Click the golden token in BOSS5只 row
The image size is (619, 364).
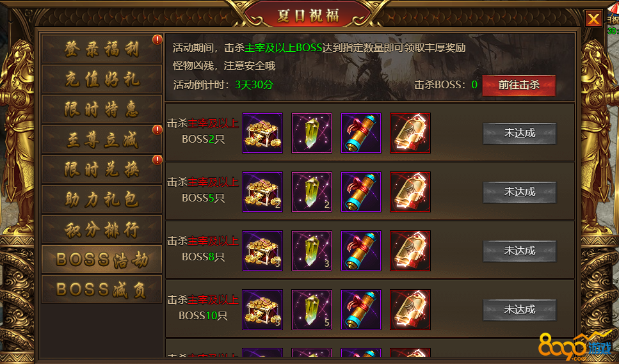tap(410, 192)
